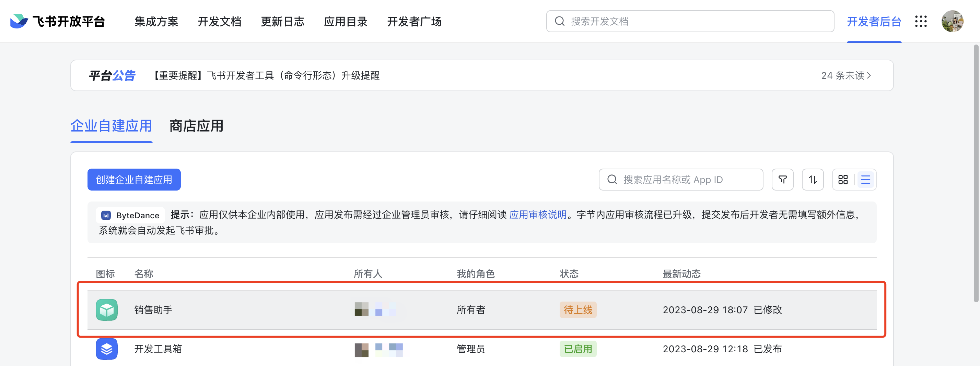Click the search icon in docs search
The width and height of the screenshot is (980, 366).
click(559, 21)
